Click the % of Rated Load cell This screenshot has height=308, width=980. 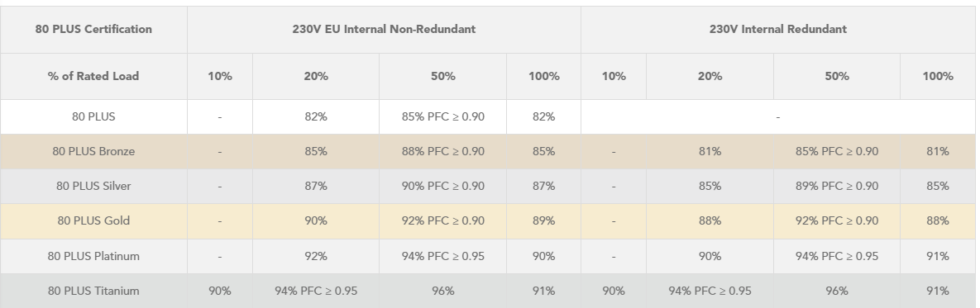(x=93, y=76)
